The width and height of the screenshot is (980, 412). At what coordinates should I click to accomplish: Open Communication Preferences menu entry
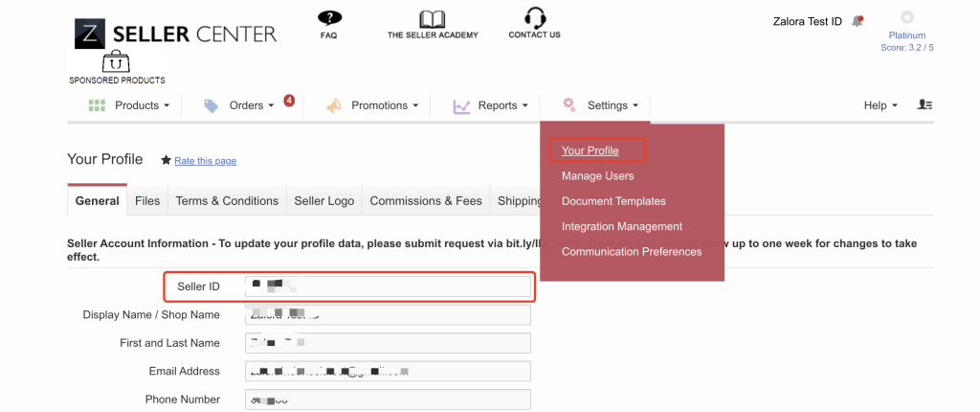632,252
